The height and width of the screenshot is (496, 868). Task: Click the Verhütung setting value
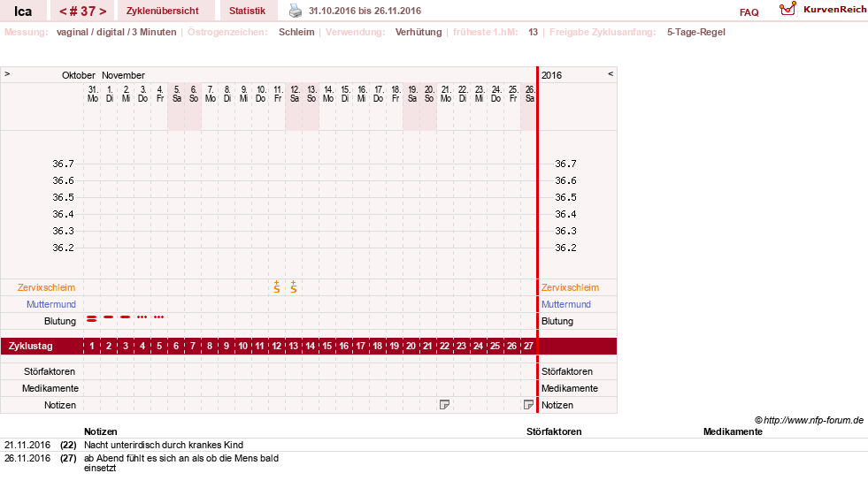(419, 32)
